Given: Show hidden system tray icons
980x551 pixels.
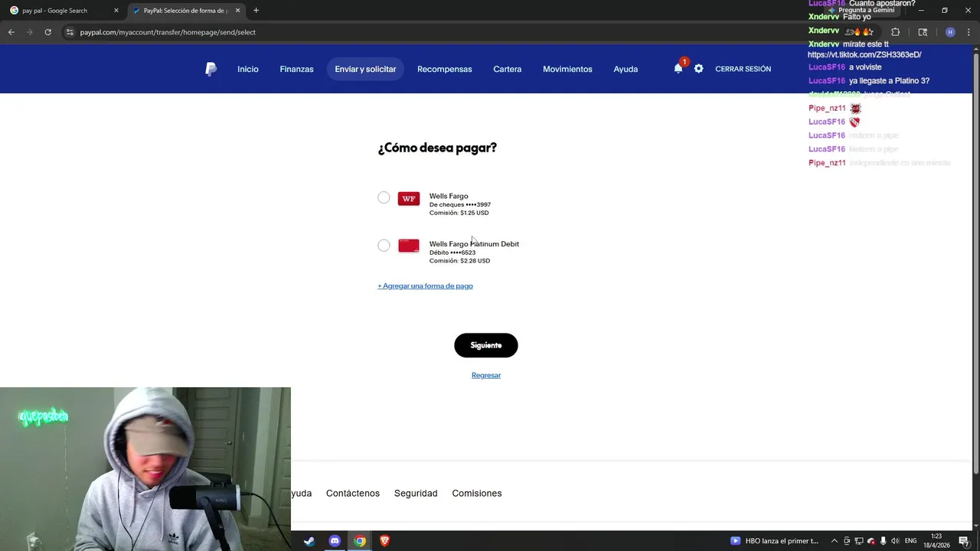Looking at the screenshot, I should coord(835,541).
